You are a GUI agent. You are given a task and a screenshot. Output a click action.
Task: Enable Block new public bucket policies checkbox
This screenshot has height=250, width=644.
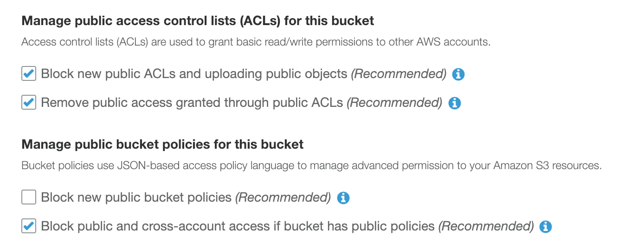coord(29,197)
